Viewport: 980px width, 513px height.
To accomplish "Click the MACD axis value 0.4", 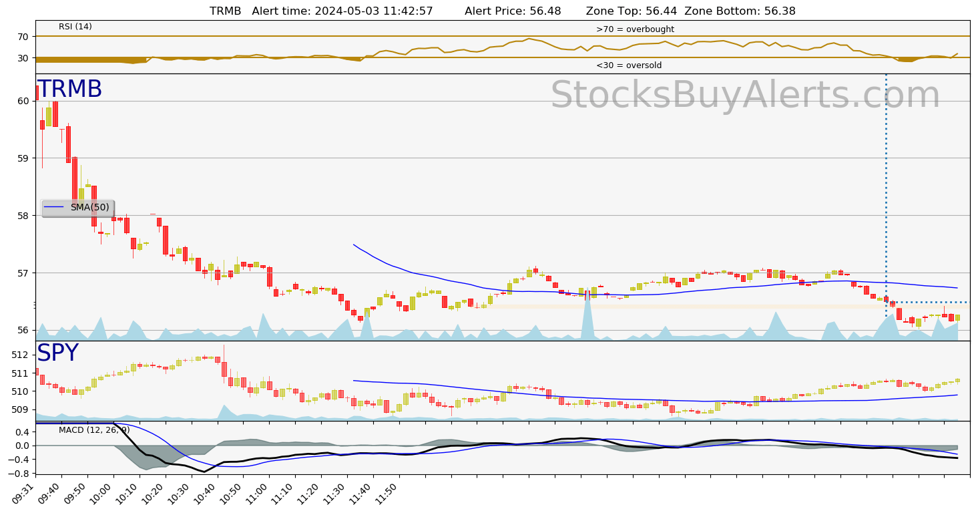I will pyautogui.click(x=22, y=432).
